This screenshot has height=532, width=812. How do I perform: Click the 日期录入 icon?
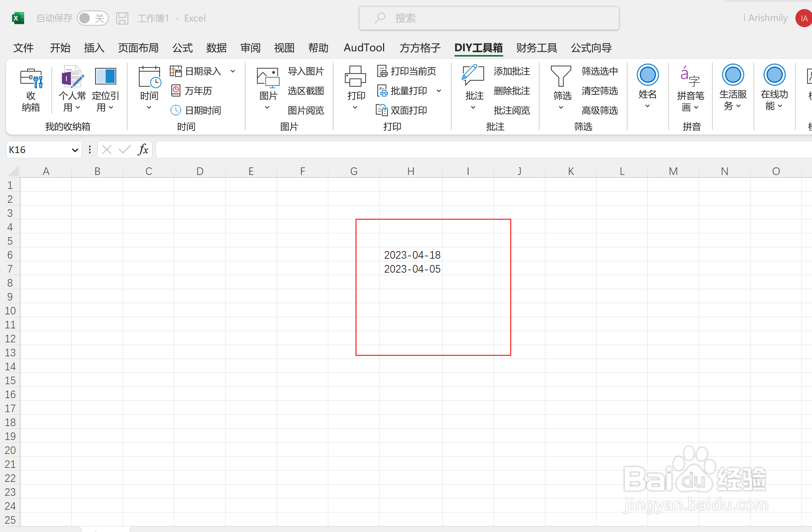[176, 71]
